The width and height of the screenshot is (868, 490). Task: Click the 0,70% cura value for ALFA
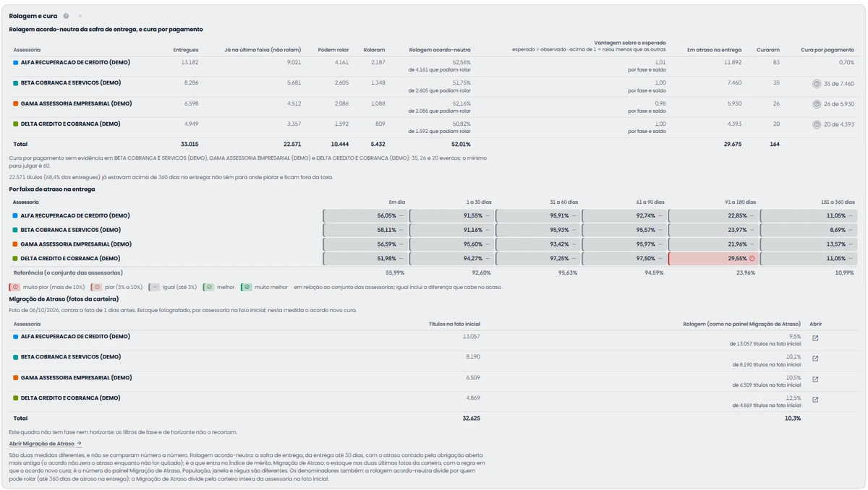coord(847,63)
